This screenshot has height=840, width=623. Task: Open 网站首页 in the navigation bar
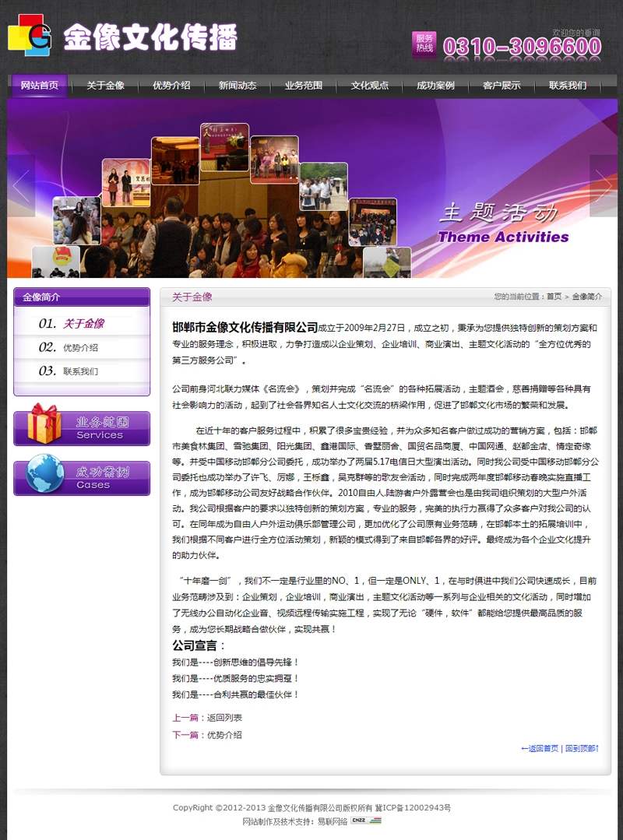[x=40, y=86]
